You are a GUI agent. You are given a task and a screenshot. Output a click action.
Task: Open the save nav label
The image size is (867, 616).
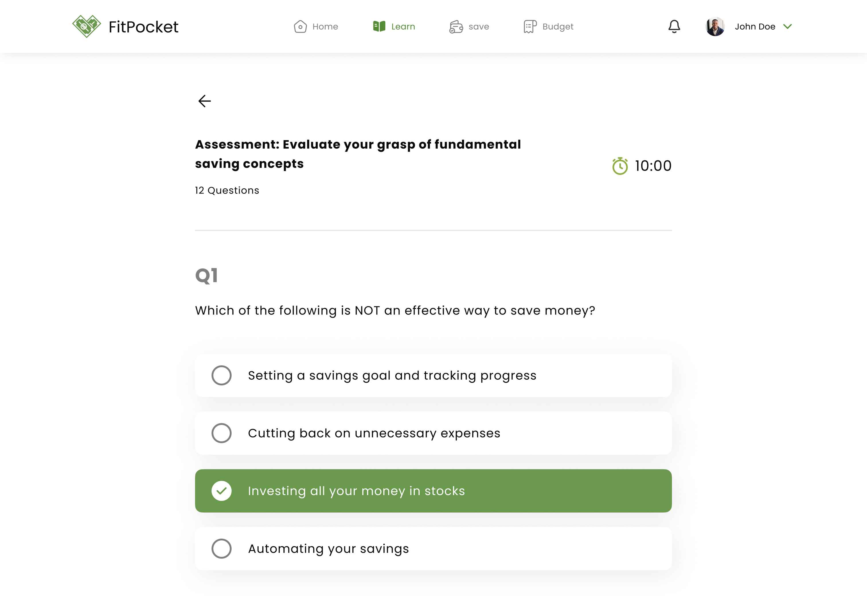pos(479,27)
